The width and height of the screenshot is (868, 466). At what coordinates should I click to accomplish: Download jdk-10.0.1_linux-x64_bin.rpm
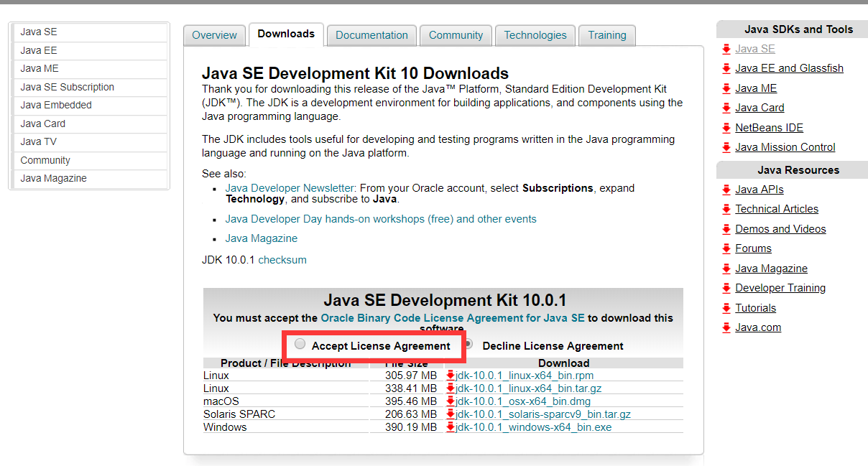[525, 376]
